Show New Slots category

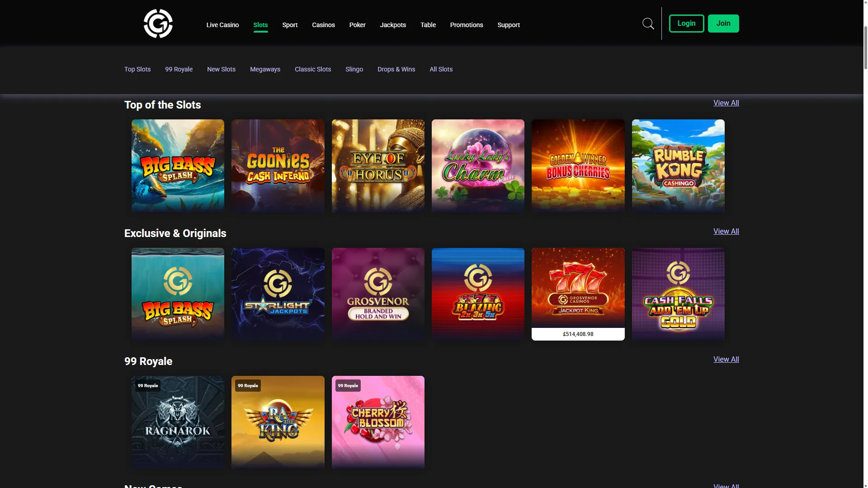tap(221, 69)
